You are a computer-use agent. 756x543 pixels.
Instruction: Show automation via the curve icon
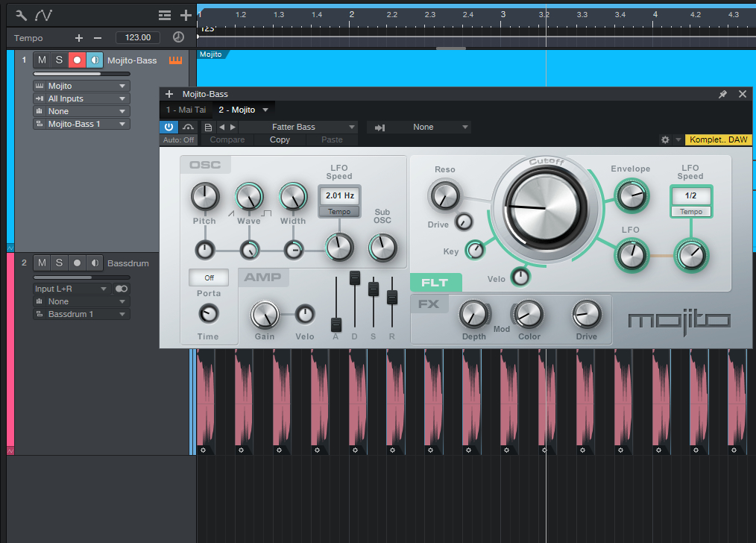(44, 15)
